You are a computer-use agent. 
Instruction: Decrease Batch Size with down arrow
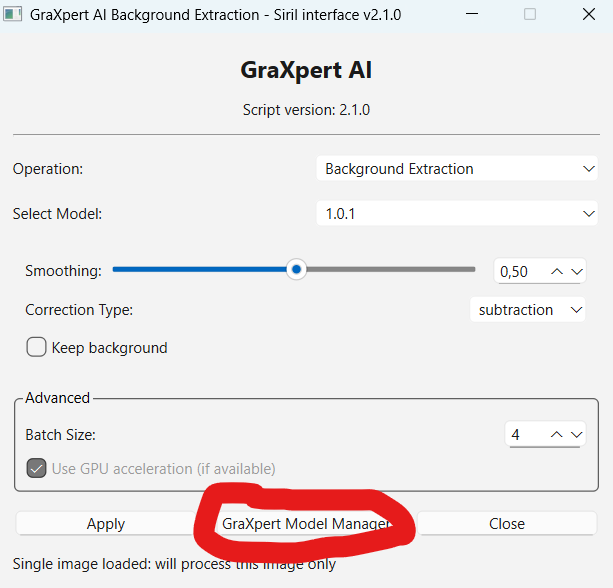pyautogui.click(x=577, y=434)
